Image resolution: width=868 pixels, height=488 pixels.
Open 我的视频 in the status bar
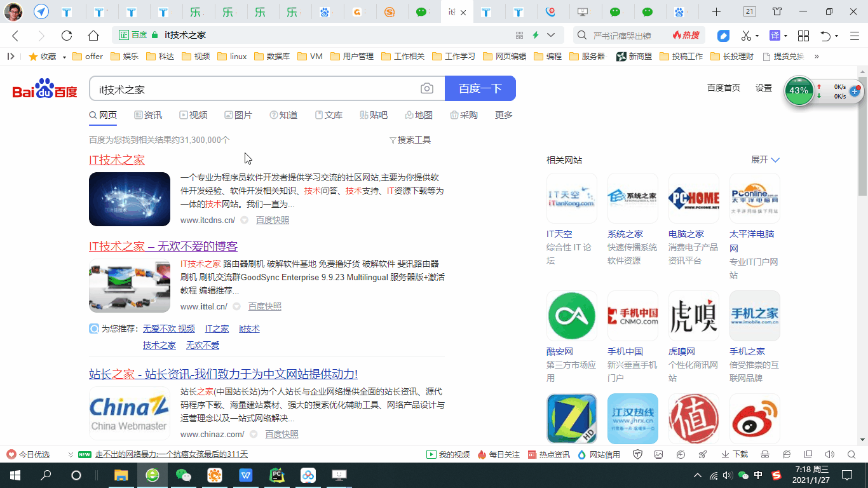point(448,454)
